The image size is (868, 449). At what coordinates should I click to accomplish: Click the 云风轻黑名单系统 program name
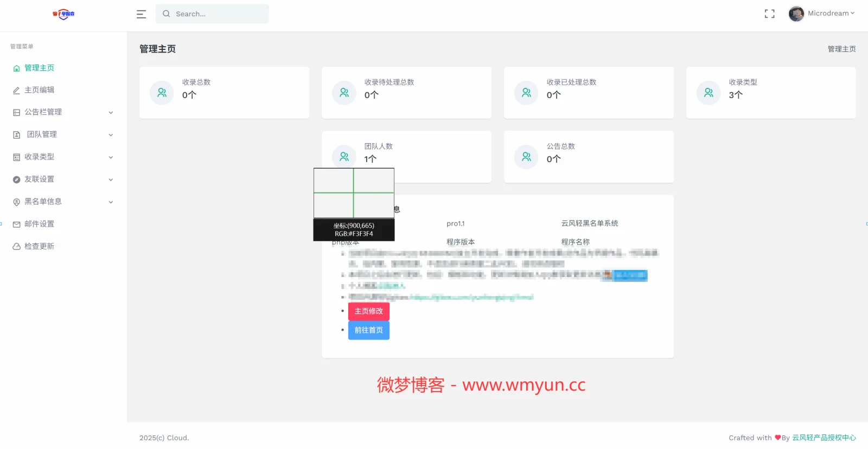pos(590,223)
